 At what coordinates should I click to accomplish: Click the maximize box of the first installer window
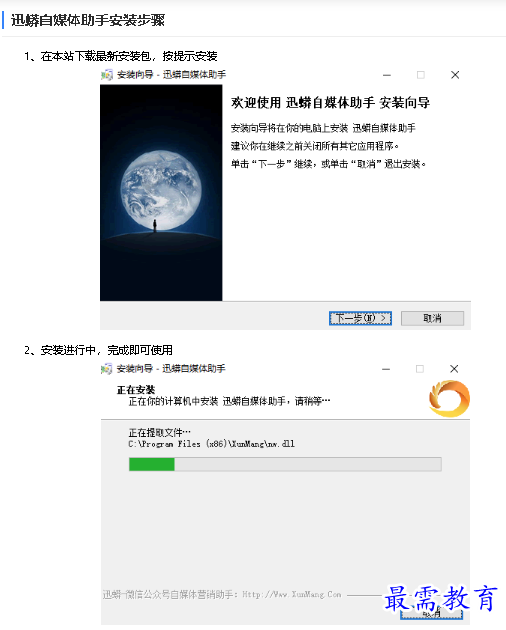tap(421, 75)
